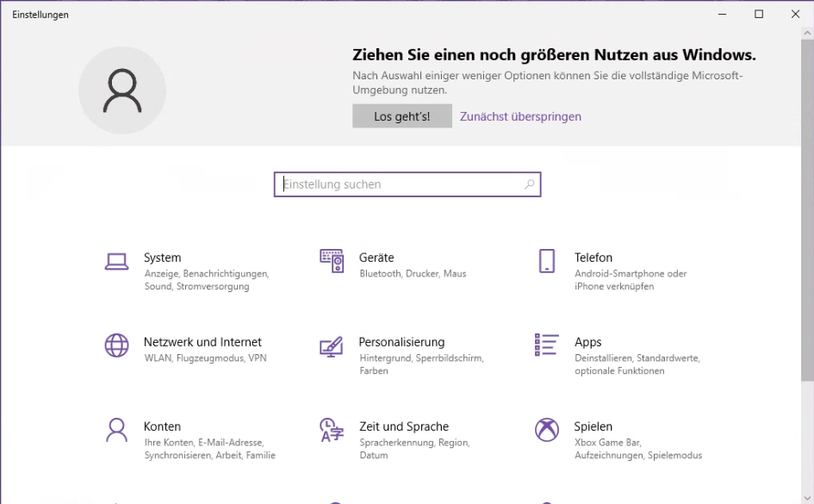The height and width of the screenshot is (504, 814).
Task: Open the Personalisierung paintbrush icon
Action: click(x=332, y=346)
